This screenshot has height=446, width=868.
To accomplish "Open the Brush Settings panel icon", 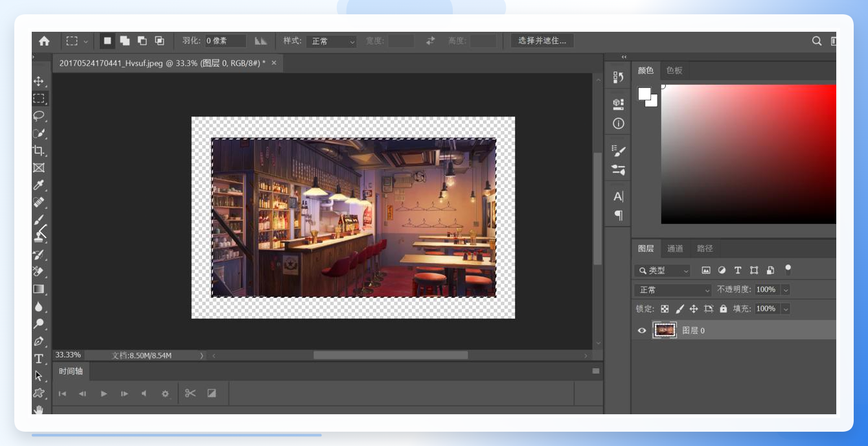I will point(619,150).
